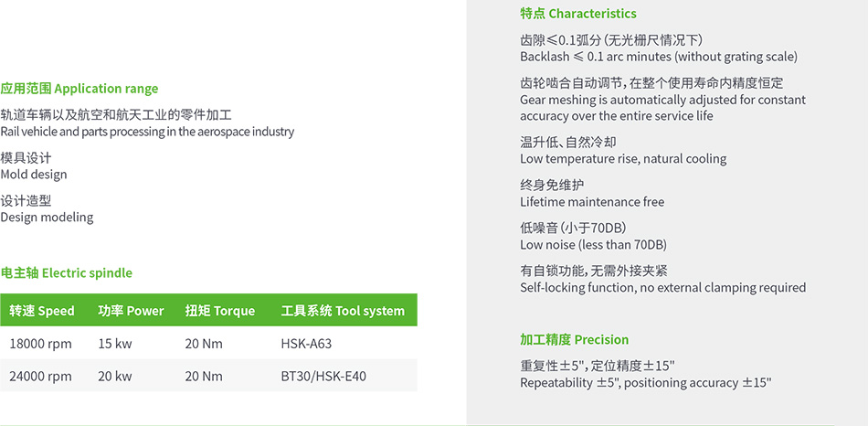This screenshot has width=868, height=426.
Task: Click the Backlash arc minutes line
Action: tap(659, 57)
